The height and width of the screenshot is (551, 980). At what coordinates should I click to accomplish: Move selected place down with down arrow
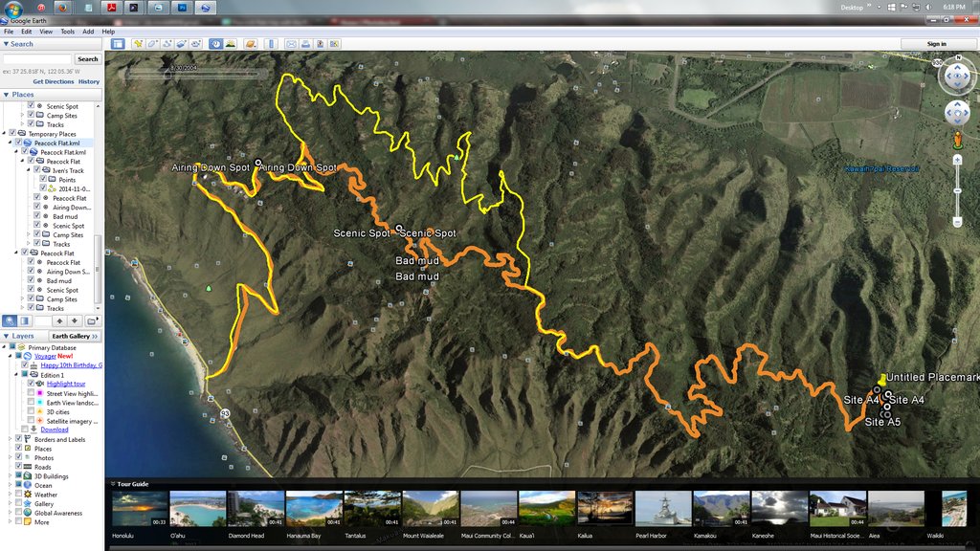pyautogui.click(x=75, y=320)
